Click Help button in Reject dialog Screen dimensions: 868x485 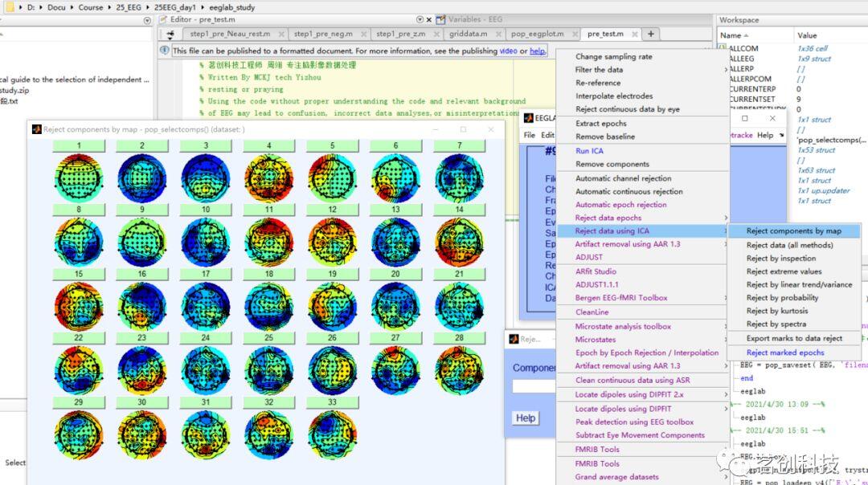pyautogui.click(x=526, y=418)
